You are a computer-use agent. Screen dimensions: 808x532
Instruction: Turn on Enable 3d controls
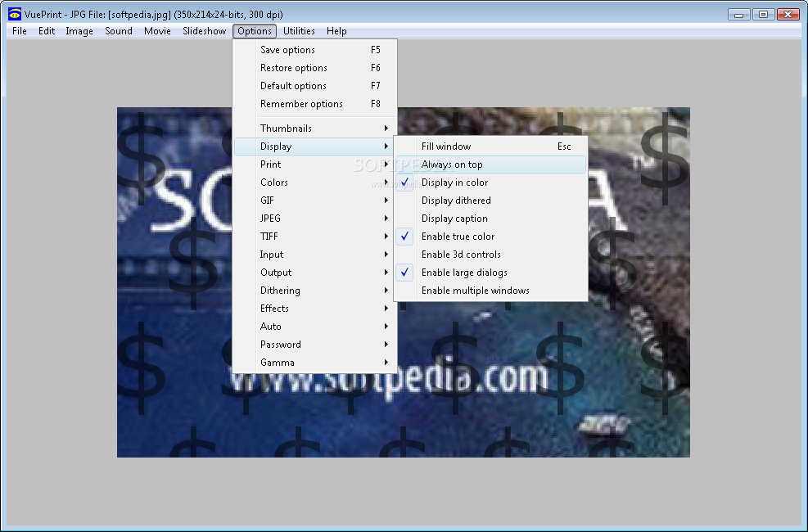coord(490,255)
